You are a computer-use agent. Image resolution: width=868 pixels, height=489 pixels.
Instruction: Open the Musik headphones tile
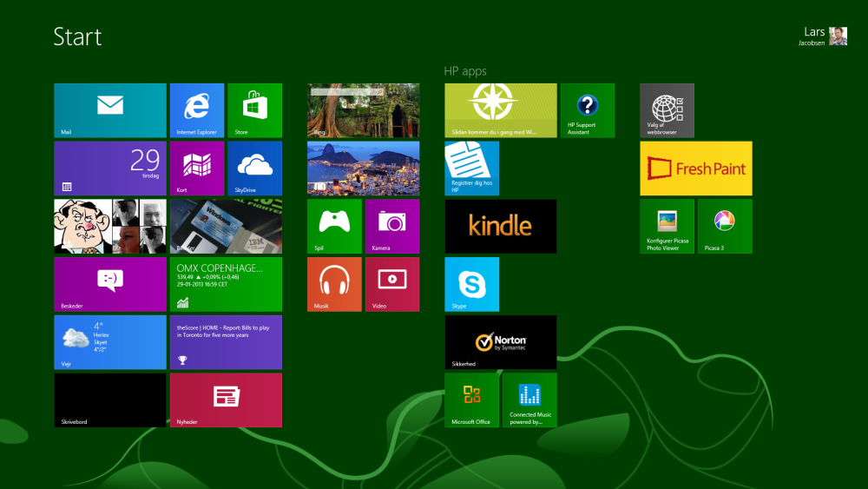click(334, 284)
